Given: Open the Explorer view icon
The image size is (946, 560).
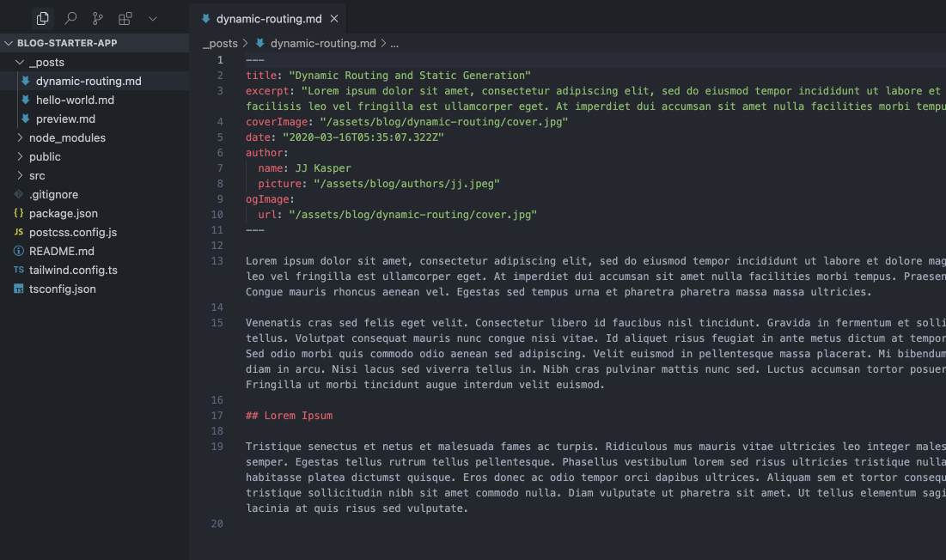Looking at the screenshot, I should [x=42, y=18].
